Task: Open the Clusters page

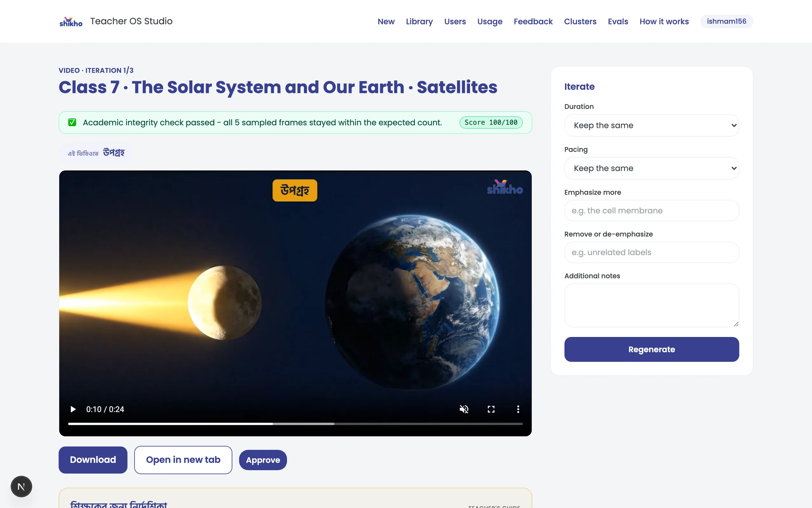Action: pos(580,22)
